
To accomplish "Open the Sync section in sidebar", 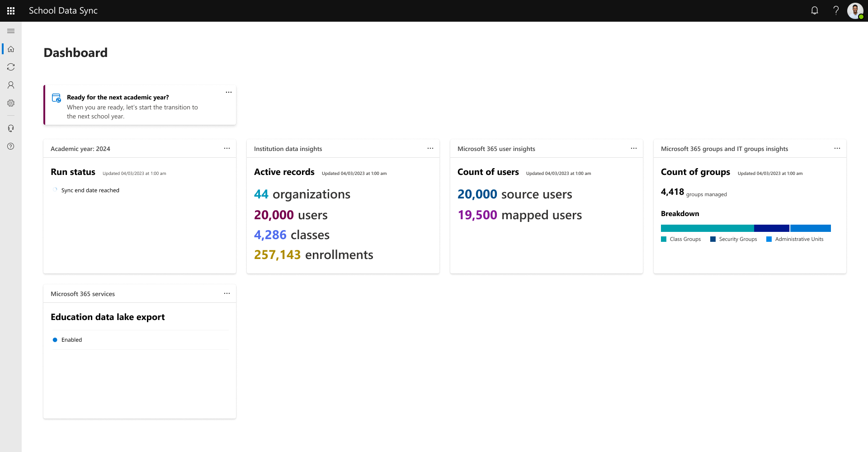I will coord(11,67).
